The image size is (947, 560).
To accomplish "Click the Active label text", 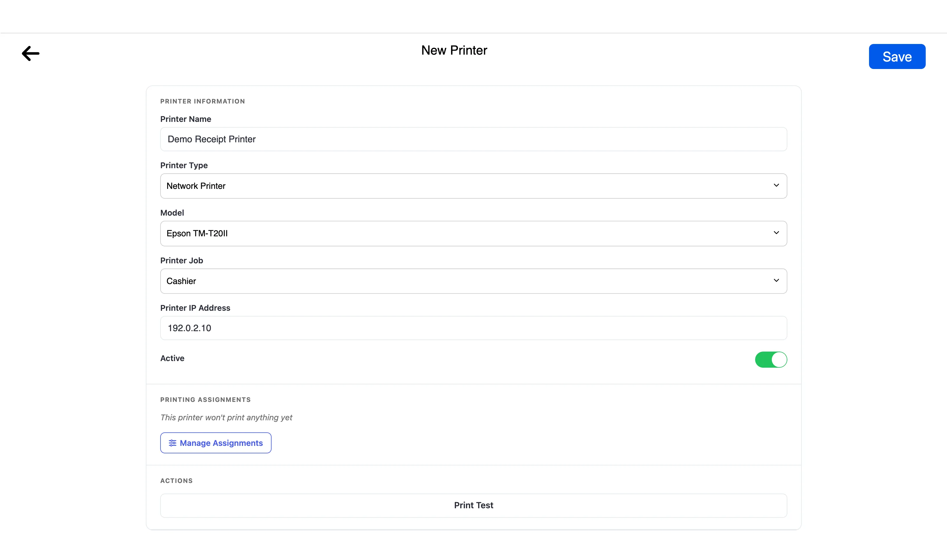I will click(x=172, y=358).
